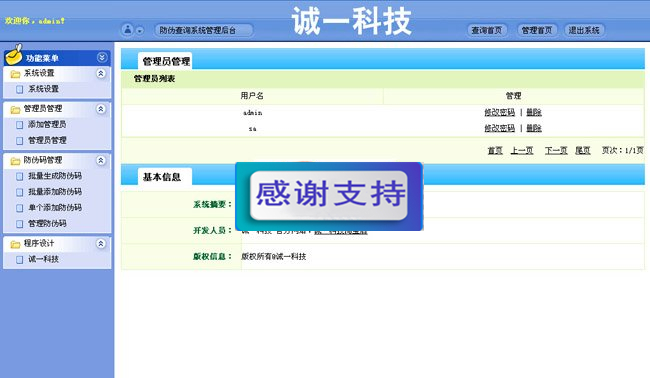Viewport: 650px width, 378px height.
Task: Click page icon beside 系统设置 entry
Action: click(x=19, y=89)
